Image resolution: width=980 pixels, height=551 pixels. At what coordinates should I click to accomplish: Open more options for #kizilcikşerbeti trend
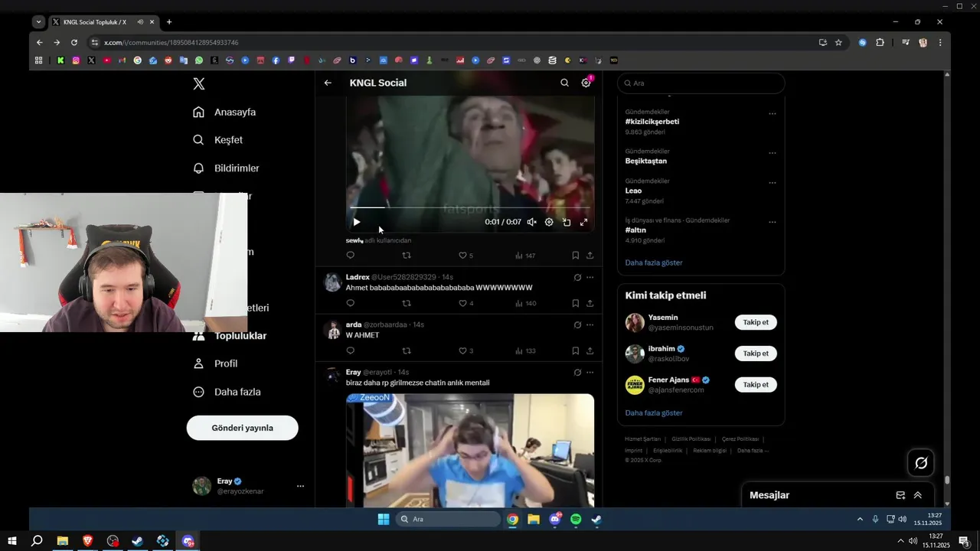pos(772,113)
